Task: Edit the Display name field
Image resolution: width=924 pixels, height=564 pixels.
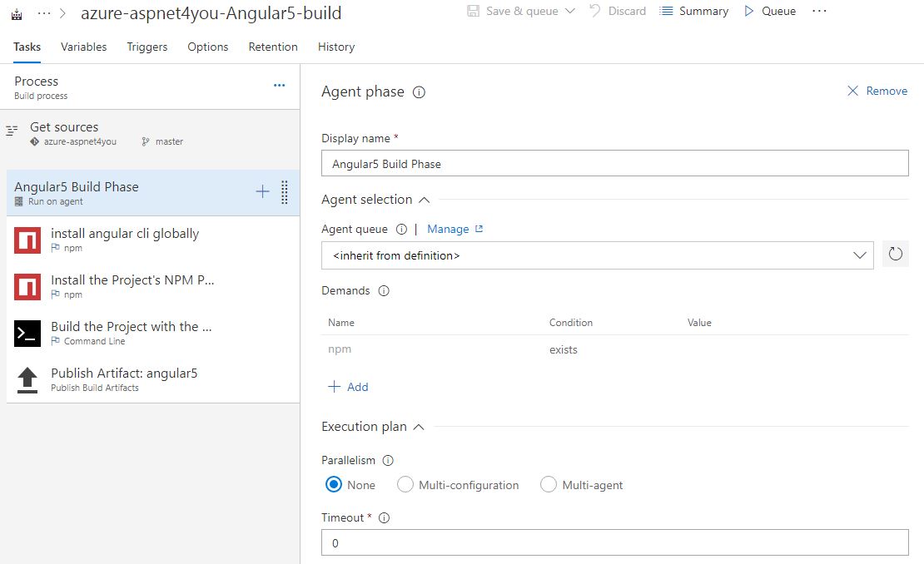Action: coord(614,163)
